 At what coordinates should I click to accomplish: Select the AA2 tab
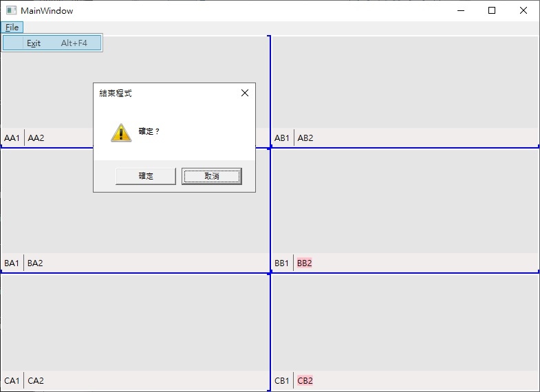pyautogui.click(x=36, y=138)
